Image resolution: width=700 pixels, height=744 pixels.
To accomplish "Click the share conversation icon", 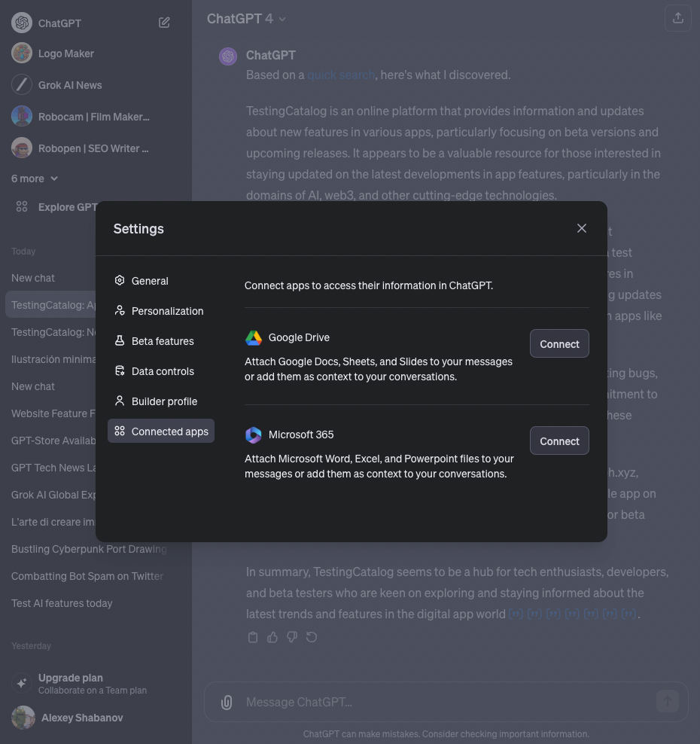I will [677, 18].
